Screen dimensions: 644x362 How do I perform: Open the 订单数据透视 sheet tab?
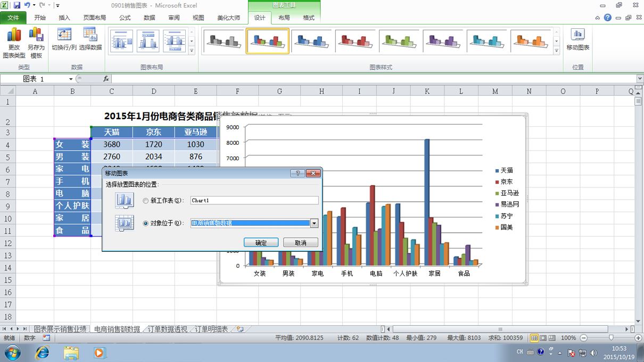[168, 329]
